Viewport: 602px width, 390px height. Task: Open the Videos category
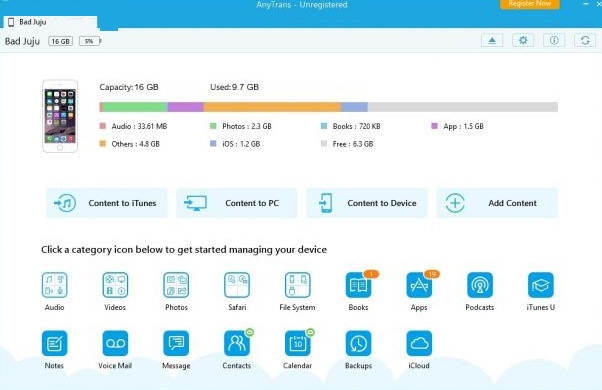click(115, 285)
